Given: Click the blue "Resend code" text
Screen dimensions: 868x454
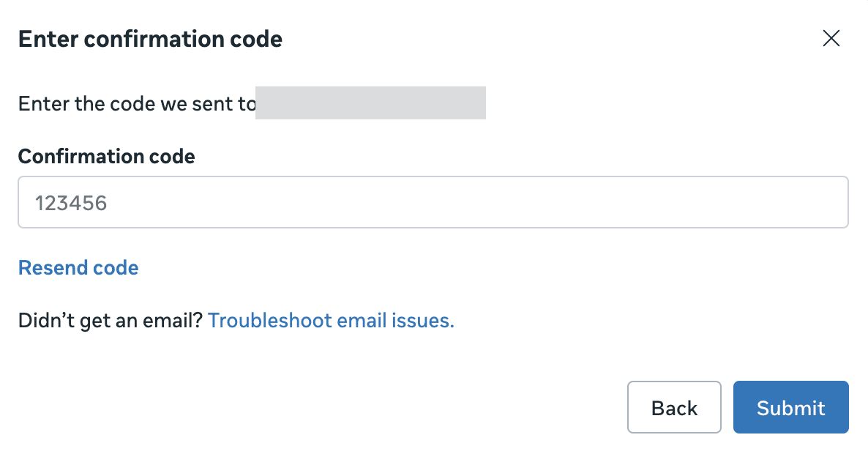Looking at the screenshot, I should click(x=78, y=268).
